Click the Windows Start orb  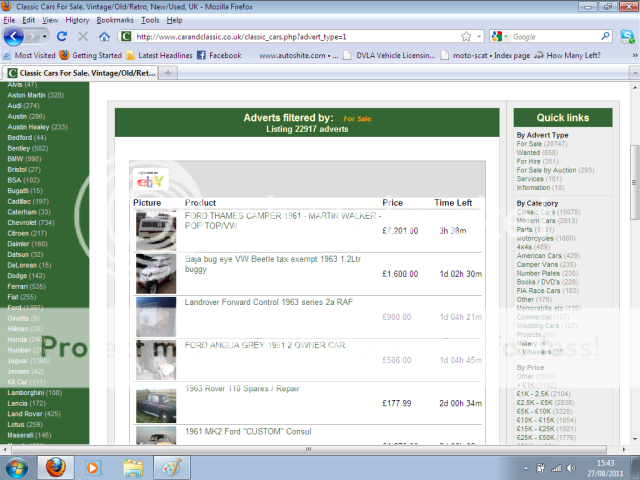[18, 466]
